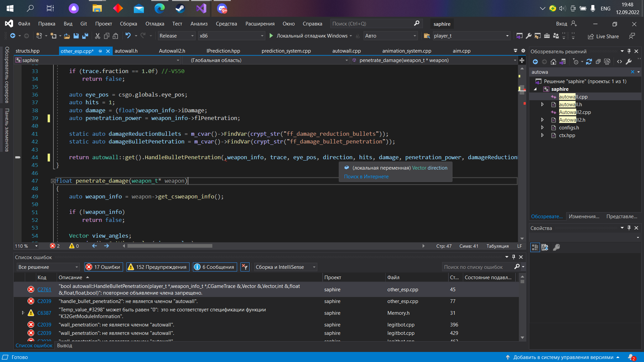Toggle the 6 messages filter button
Image resolution: width=644 pixels, height=362 pixels.
point(215,267)
